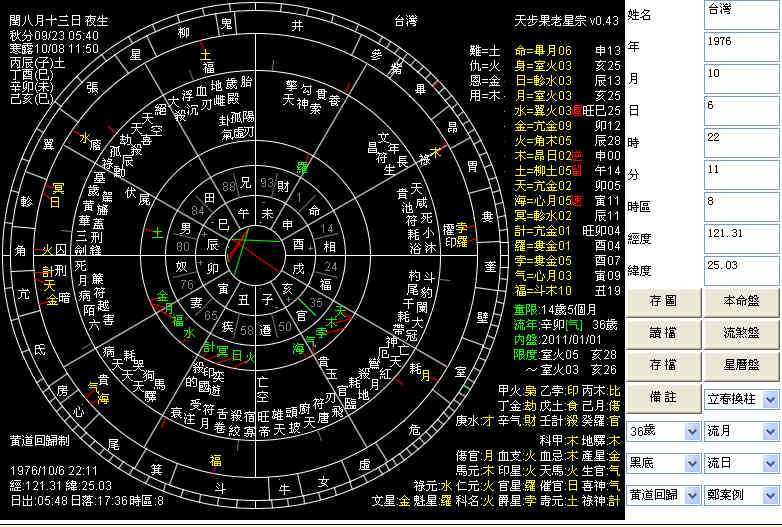Click the 存檔 save file button
Screen dimensions: 782x527
pyautogui.click(x=664, y=365)
